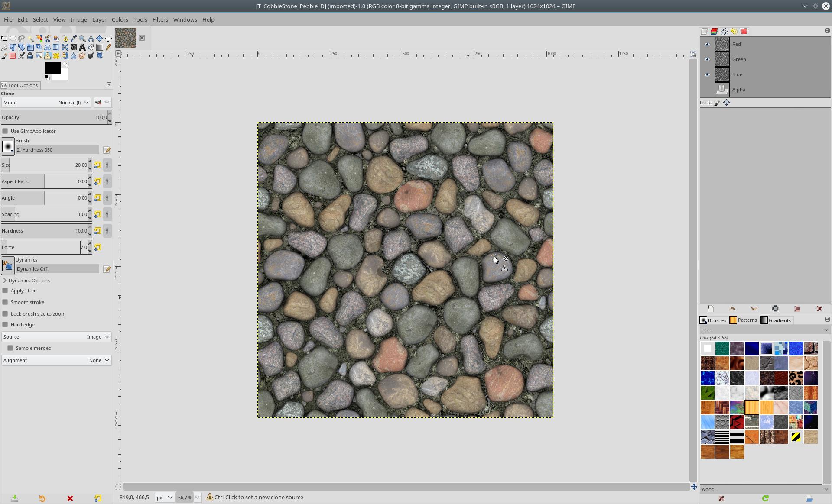
Task: Open the Layer menu
Action: tap(99, 19)
